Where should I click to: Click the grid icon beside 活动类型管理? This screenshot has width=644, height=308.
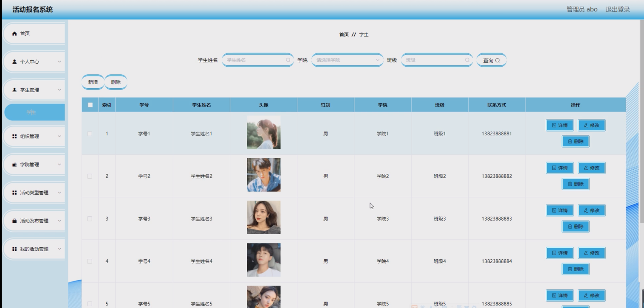tap(14, 193)
